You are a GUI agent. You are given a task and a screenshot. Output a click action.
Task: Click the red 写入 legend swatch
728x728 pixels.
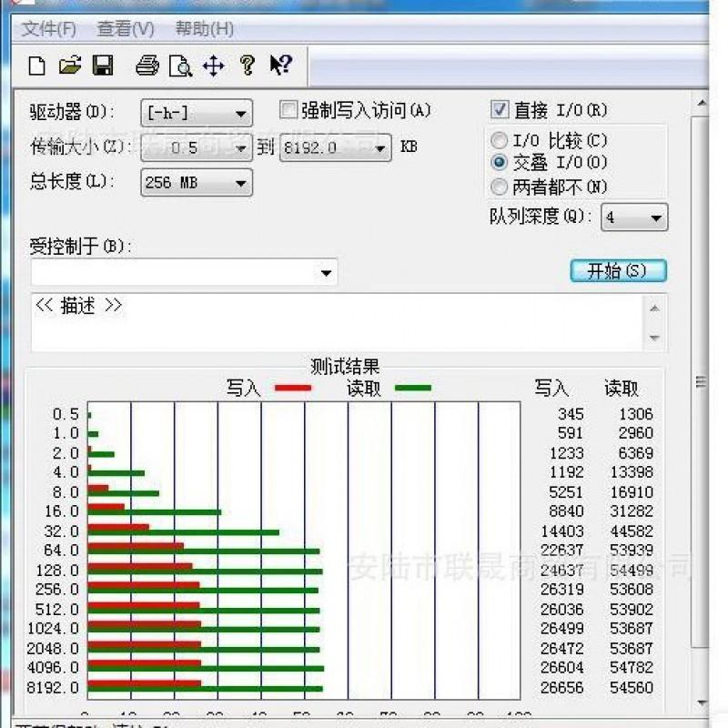click(x=292, y=388)
